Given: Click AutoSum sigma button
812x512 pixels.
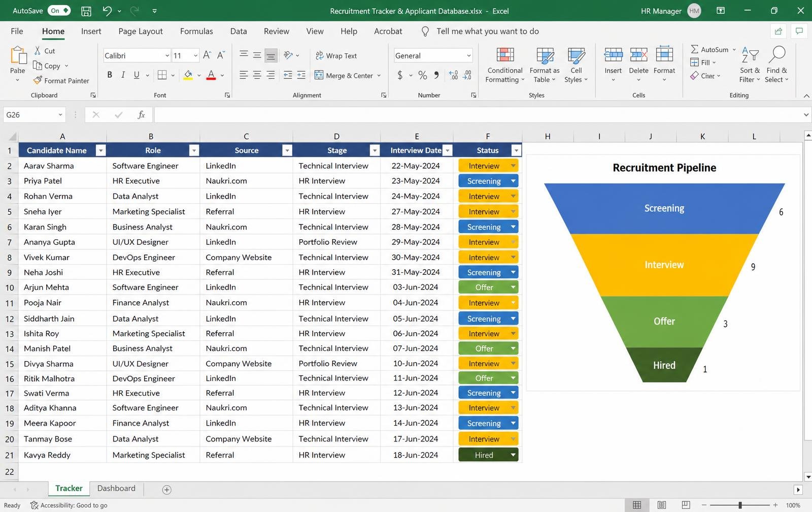Looking at the screenshot, I should 709,49.
